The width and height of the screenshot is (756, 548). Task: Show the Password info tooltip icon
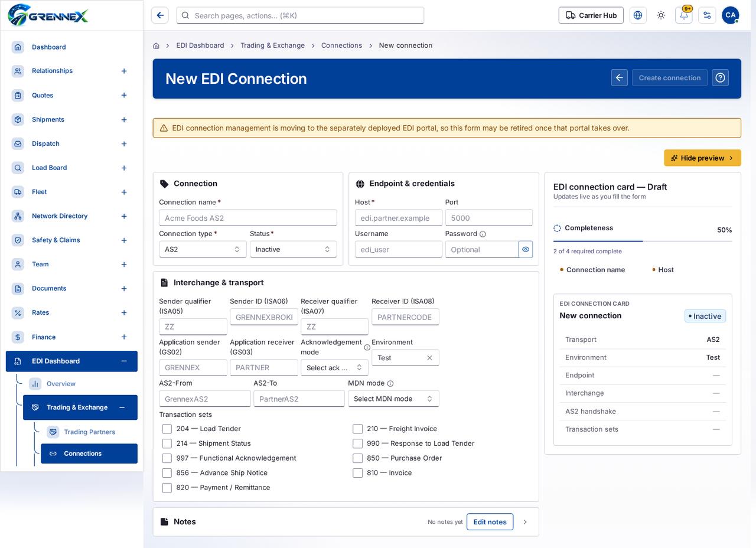tap(483, 234)
